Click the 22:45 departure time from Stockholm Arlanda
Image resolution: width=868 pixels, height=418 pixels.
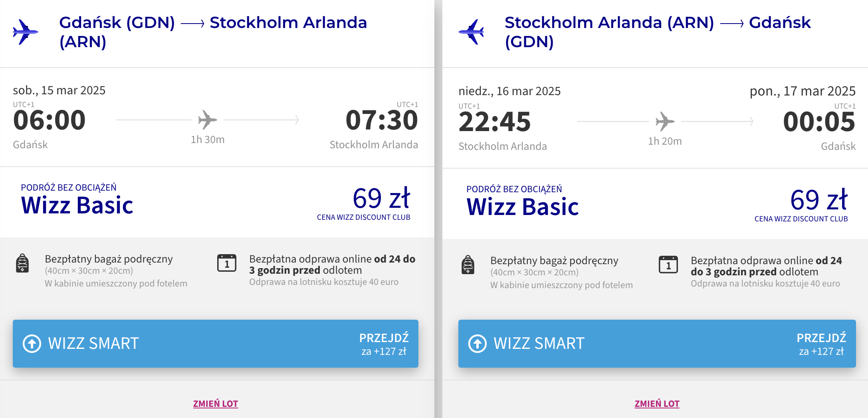click(x=495, y=122)
